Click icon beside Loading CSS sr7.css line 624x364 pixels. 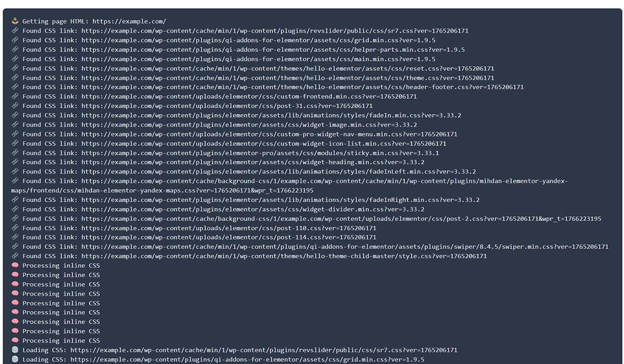(15, 350)
